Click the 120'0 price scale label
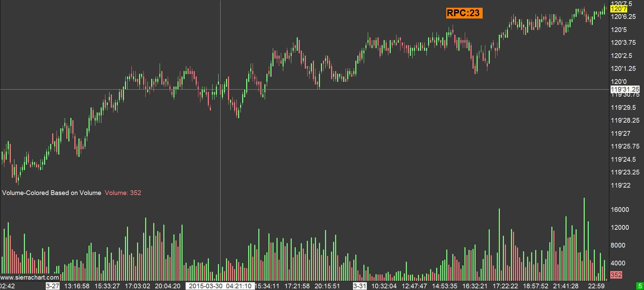 coord(619,82)
